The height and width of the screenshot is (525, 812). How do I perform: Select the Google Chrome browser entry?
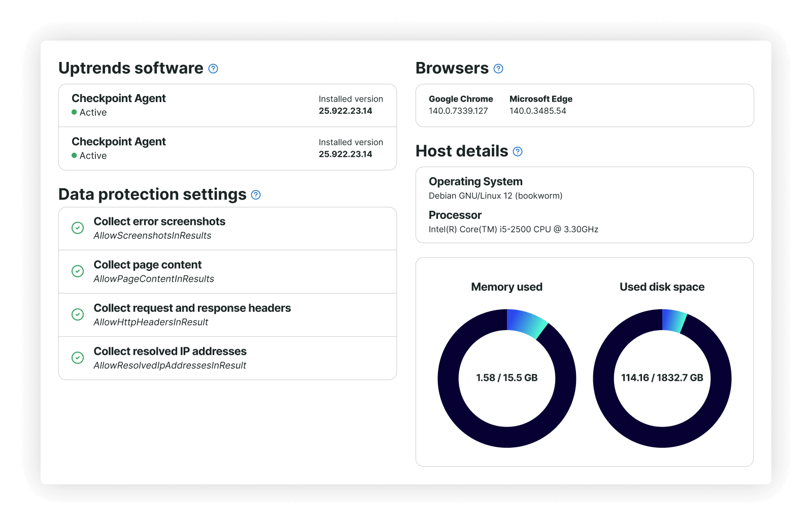[460, 105]
